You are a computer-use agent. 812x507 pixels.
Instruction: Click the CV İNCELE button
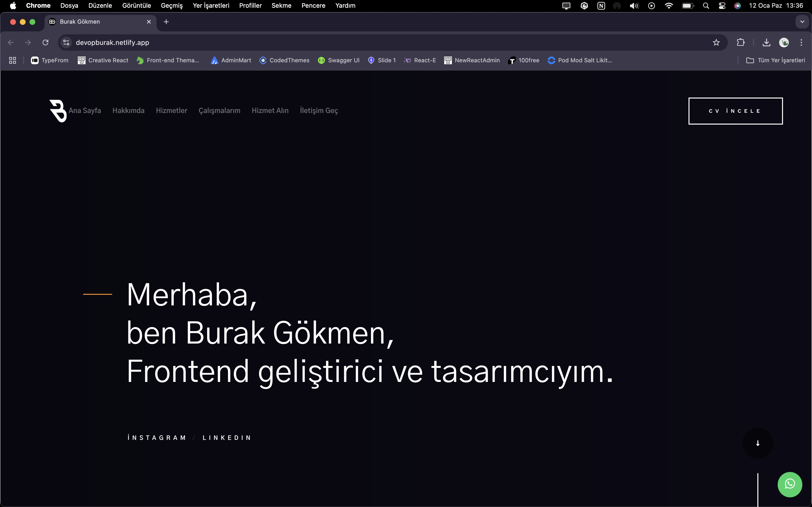(735, 111)
